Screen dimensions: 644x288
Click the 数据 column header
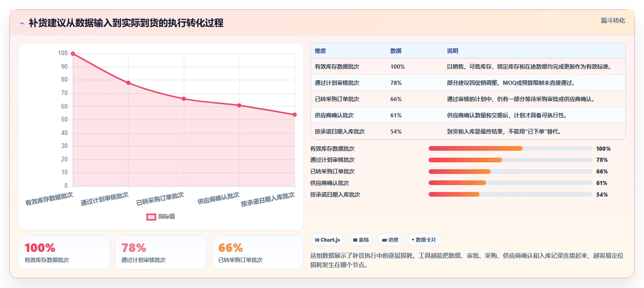pyautogui.click(x=396, y=51)
